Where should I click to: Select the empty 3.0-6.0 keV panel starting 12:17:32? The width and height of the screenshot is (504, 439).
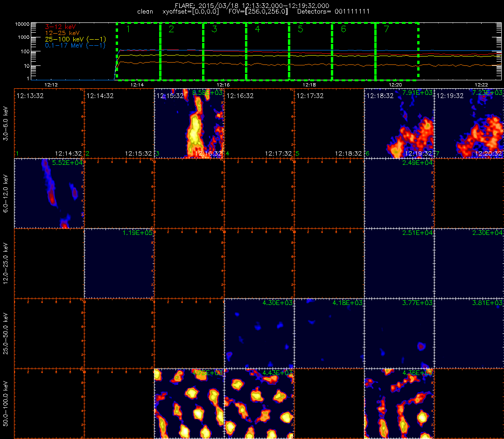pyautogui.click(x=329, y=123)
